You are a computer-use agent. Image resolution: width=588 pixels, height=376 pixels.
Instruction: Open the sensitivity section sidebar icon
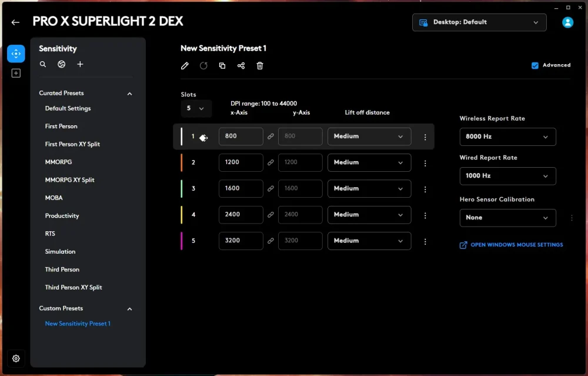[x=16, y=54]
